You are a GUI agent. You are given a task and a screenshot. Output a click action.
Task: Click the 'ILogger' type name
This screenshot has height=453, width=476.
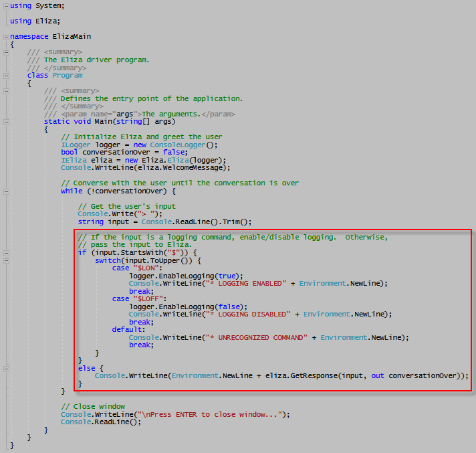(76, 145)
